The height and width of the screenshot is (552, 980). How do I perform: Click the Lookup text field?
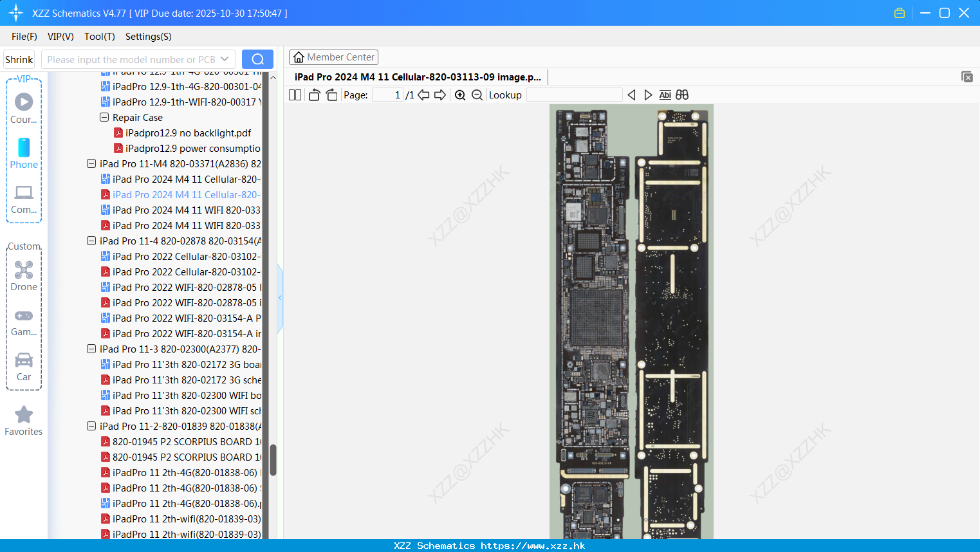click(574, 95)
